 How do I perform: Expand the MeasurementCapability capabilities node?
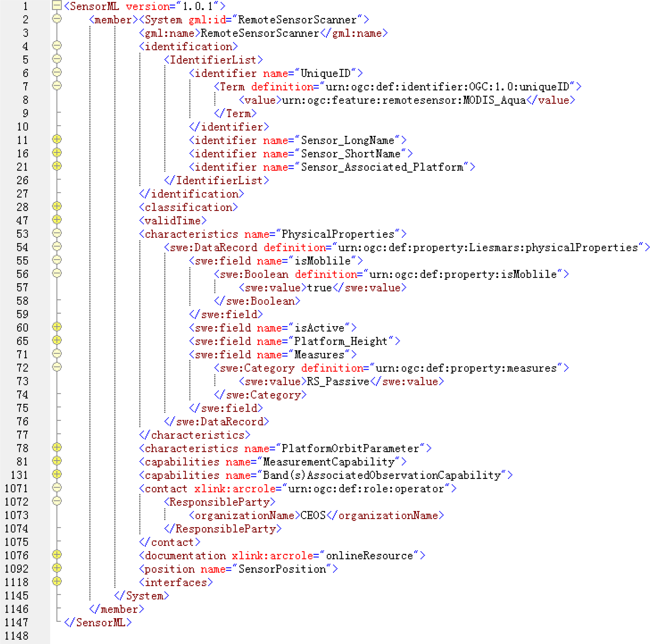click(57, 460)
